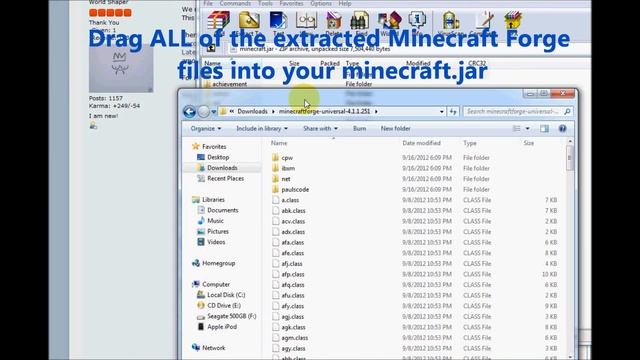Click the Explorer Back arrow button
Viewport: 640px width, 360px height.
[x=189, y=111]
